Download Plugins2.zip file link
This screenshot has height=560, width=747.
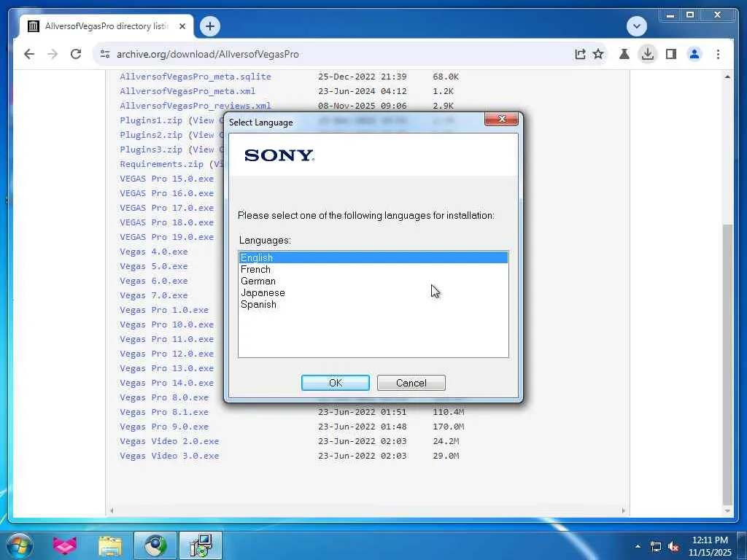pos(151,135)
